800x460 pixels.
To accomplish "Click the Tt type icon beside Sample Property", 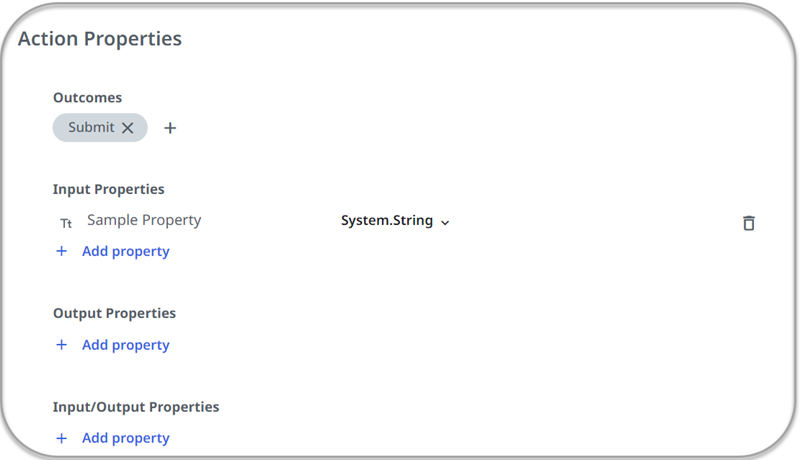I will (x=66, y=223).
